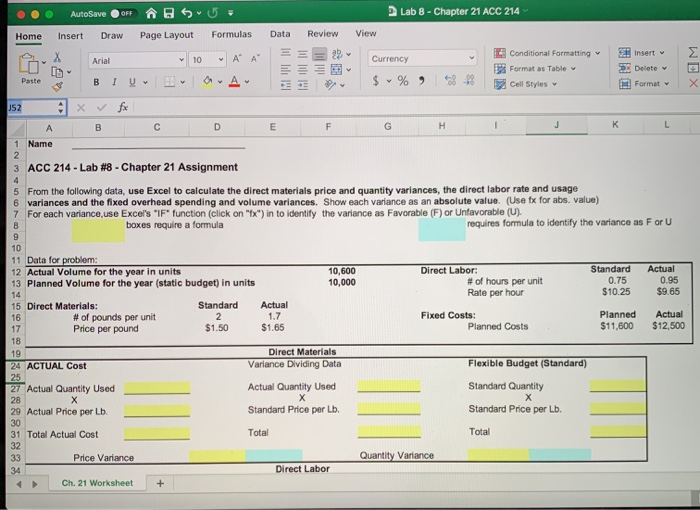Screen dimensions: 700x510
Task: Toggle Underline formatting
Action: click(132, 82)
